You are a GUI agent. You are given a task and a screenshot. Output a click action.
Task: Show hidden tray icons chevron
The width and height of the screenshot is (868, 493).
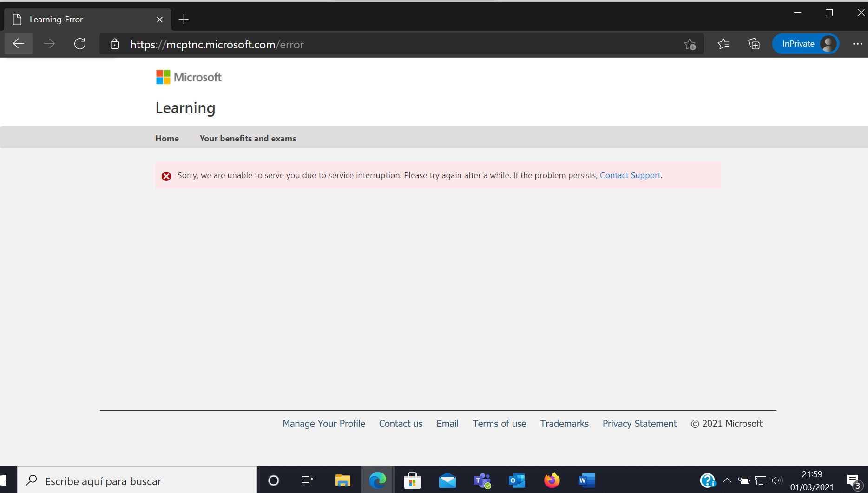[727, 480]
